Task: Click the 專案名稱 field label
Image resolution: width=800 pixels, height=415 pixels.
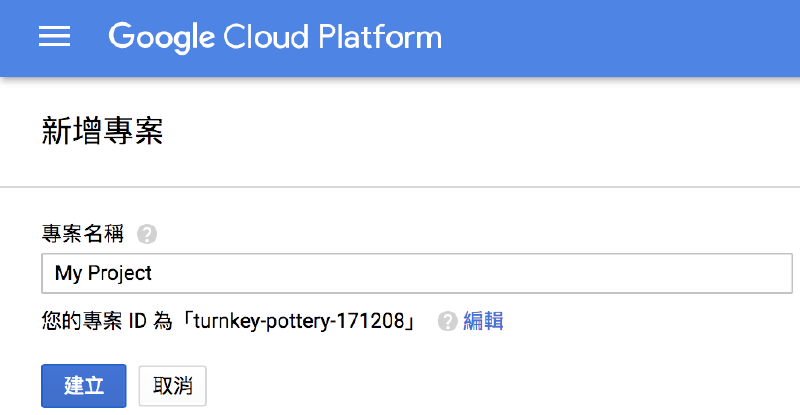Action: point(83,235)
